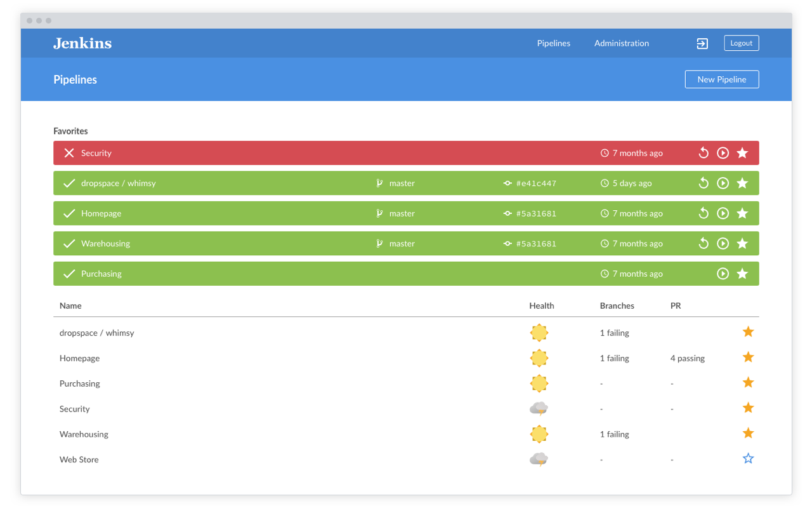Screen dimensions: 812x508
Task: Select the Pipelines nav item
Action: point(553,43)
